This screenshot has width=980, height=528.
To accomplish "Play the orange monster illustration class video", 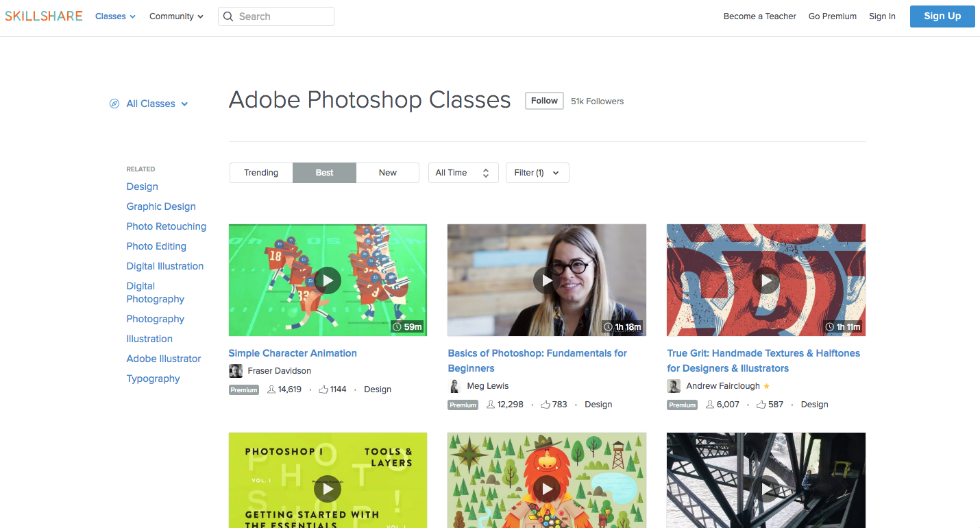I will click(x=547, y=488).
